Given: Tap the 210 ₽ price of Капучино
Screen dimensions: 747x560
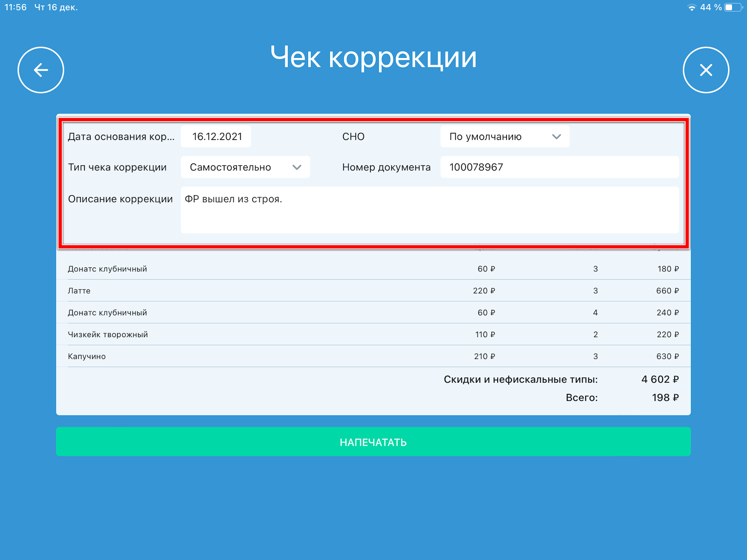Looking at the screenshot, I should tap(484, 357).
